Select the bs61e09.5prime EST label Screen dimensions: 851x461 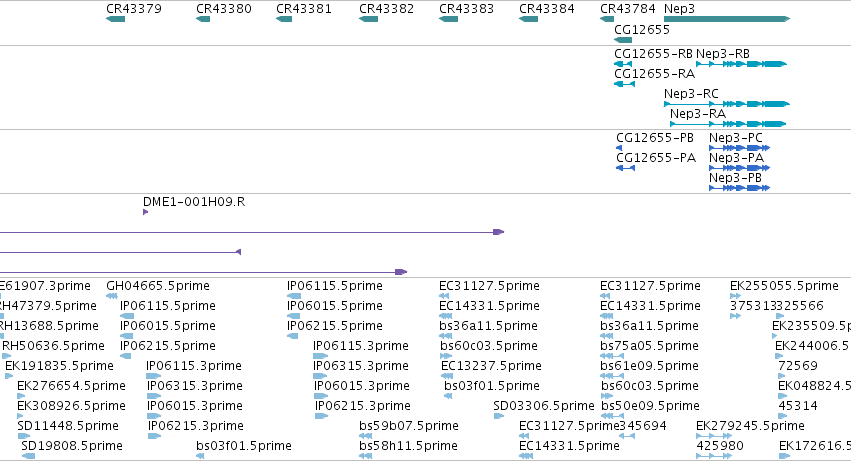[649, 365]
